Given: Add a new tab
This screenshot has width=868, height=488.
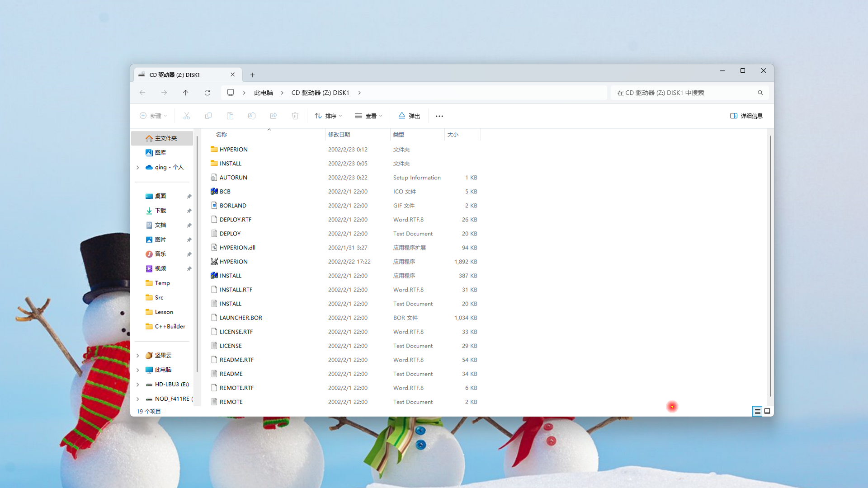Looking at the screenshot, I should point(253,75).
